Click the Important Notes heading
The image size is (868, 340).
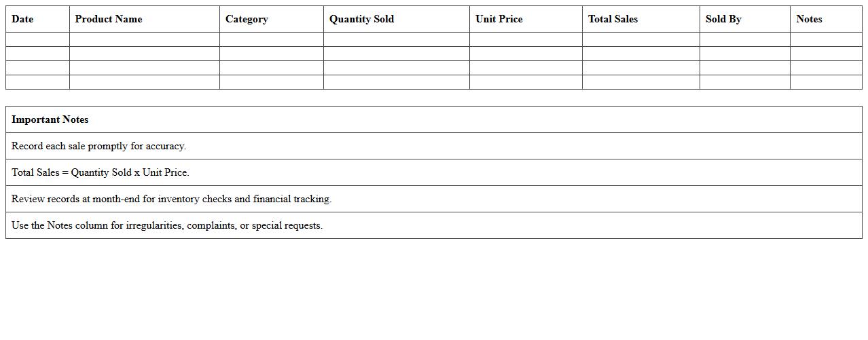(50, 119)
